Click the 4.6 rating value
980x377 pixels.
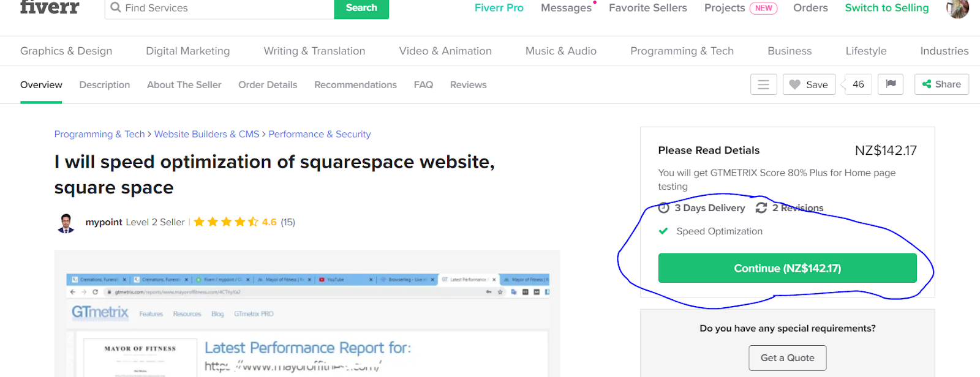269,222
